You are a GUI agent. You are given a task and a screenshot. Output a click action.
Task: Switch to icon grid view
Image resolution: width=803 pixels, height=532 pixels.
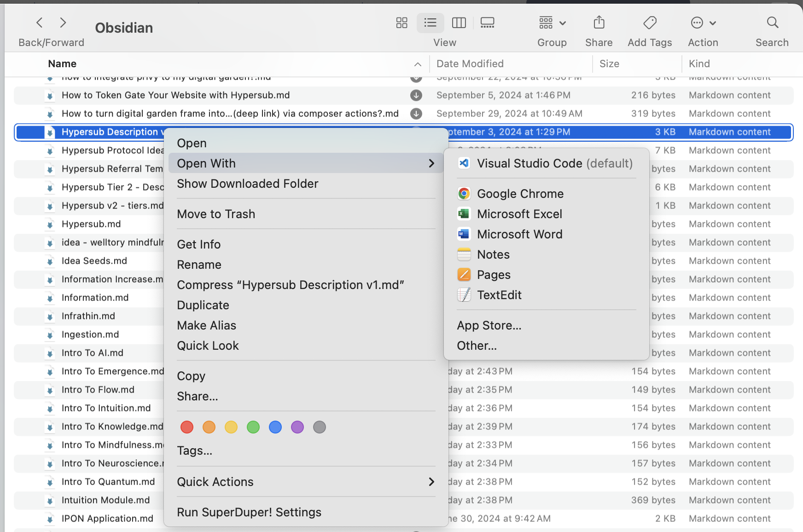pyautogui.click(x=402, y=23)
